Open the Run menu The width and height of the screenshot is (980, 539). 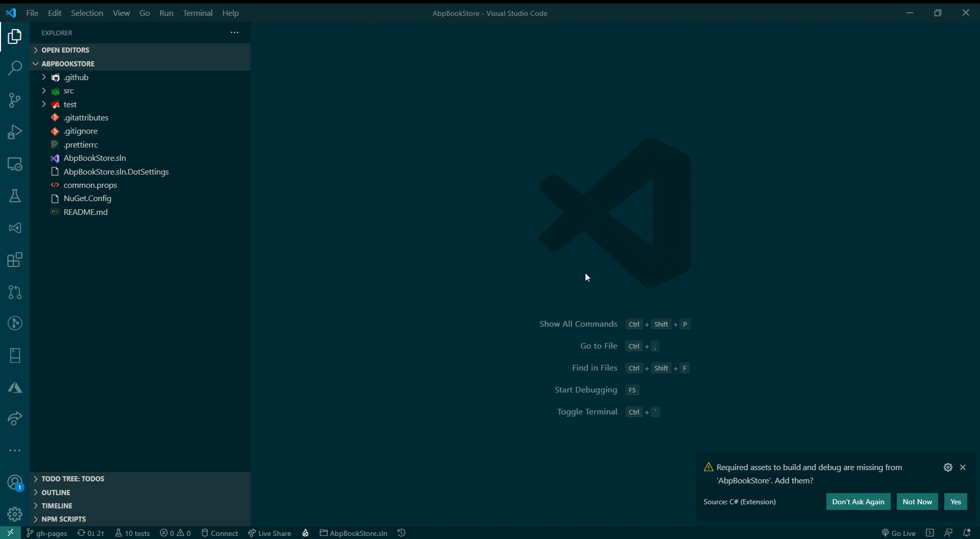point(166,13)
